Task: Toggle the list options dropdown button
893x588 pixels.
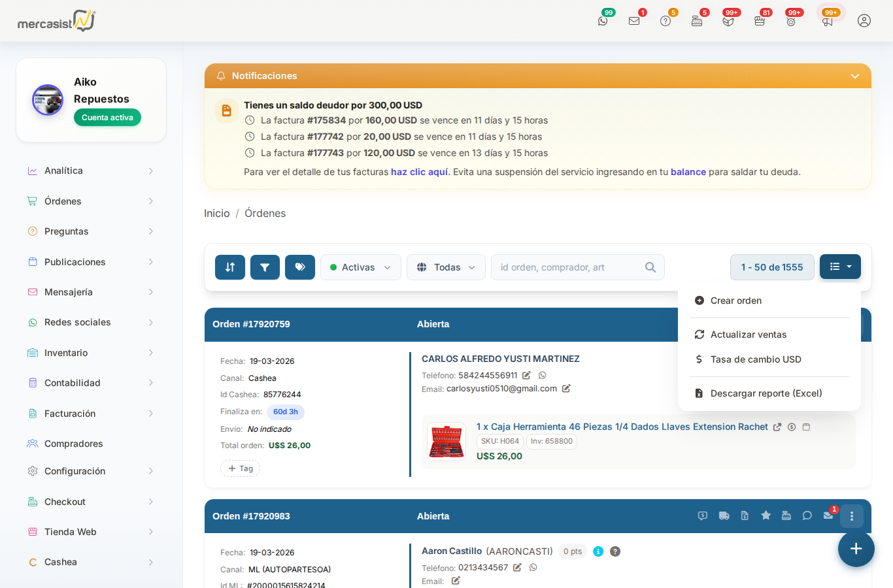Action: tap(840, 267)
